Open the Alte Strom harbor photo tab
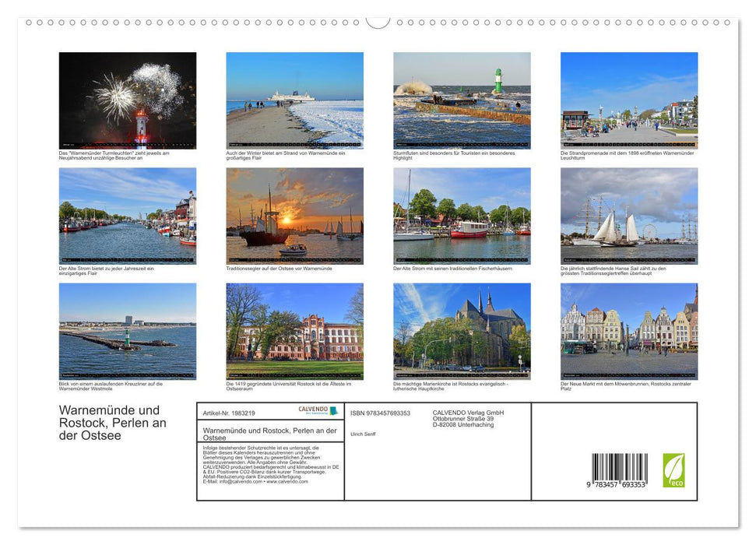Image resolution: width=756 pixels, height=545 pixels. point(128,216)
